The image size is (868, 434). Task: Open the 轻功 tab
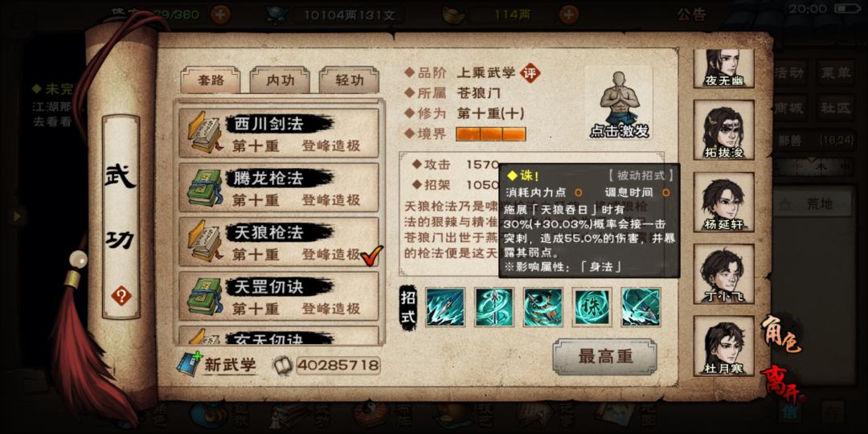point(350,80)
